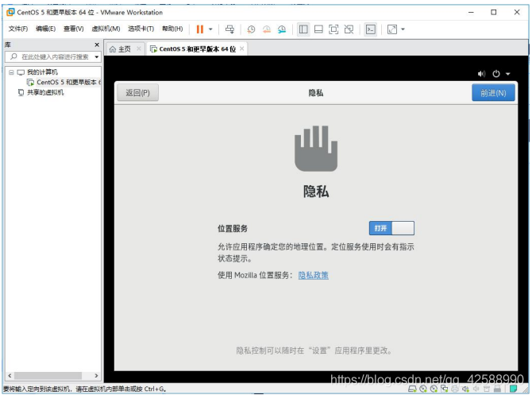Open the console view icon
This screenshot has width=532, height=395.
[x=371, y=29]
